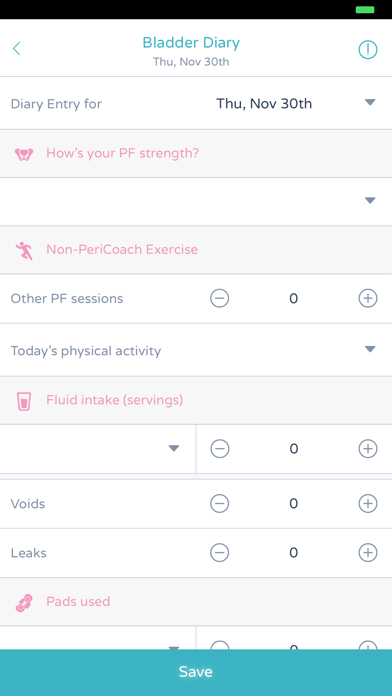Tap the back arrow icon
The width and height of the screenshot is (392, 696).
16,48
